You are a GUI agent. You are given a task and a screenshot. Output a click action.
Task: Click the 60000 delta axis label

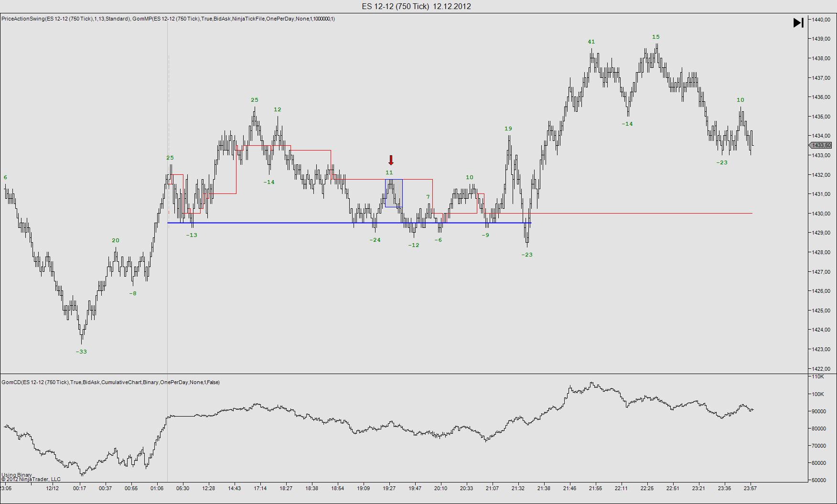point(819,463)
